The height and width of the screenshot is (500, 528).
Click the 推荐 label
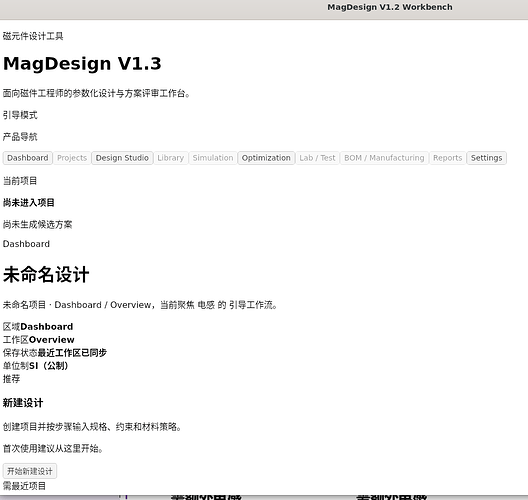[11, 379]
